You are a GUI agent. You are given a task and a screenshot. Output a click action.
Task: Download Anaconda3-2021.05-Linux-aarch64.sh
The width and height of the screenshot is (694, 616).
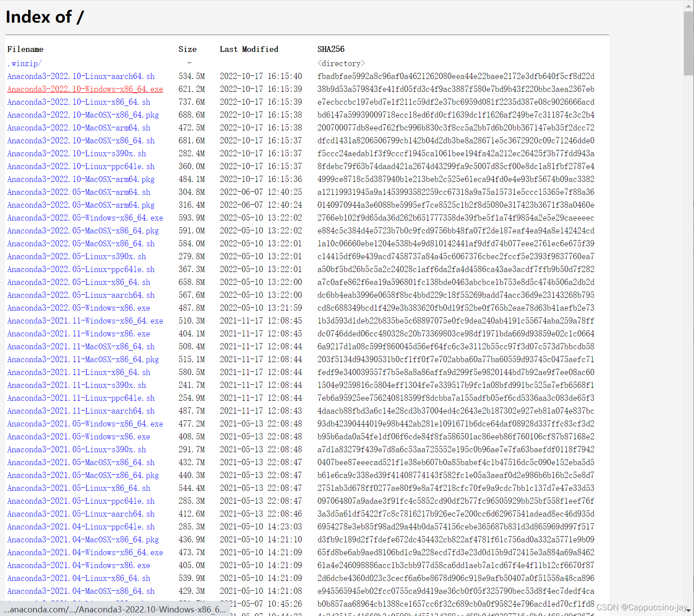pos(81,514)
